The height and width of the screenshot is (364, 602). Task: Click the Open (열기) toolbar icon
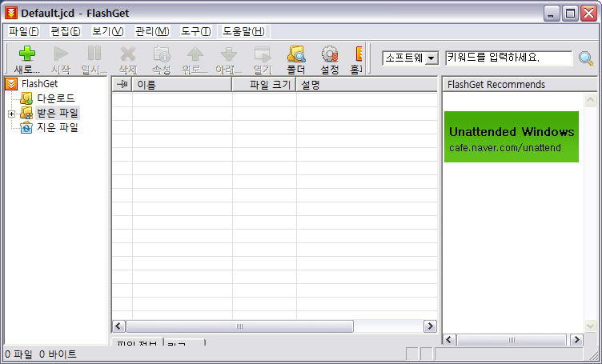263,54
